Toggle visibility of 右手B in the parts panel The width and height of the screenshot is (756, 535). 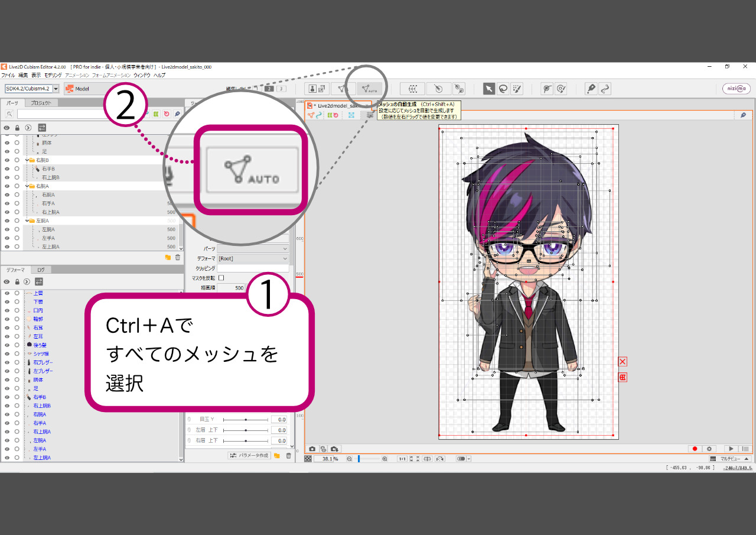click(7, 169)
